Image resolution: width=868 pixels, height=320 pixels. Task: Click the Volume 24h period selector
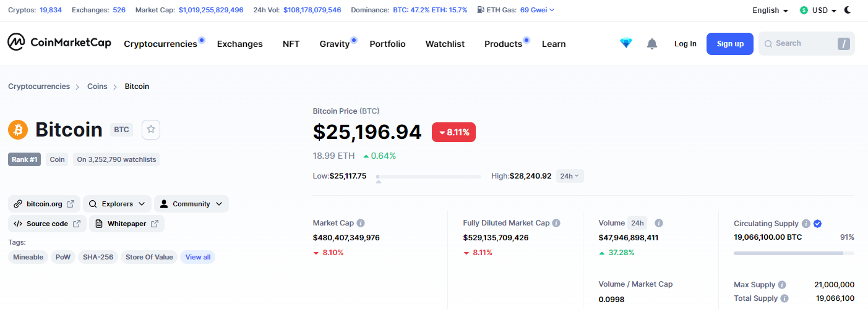pyautogui.click(x=637, y=223)
